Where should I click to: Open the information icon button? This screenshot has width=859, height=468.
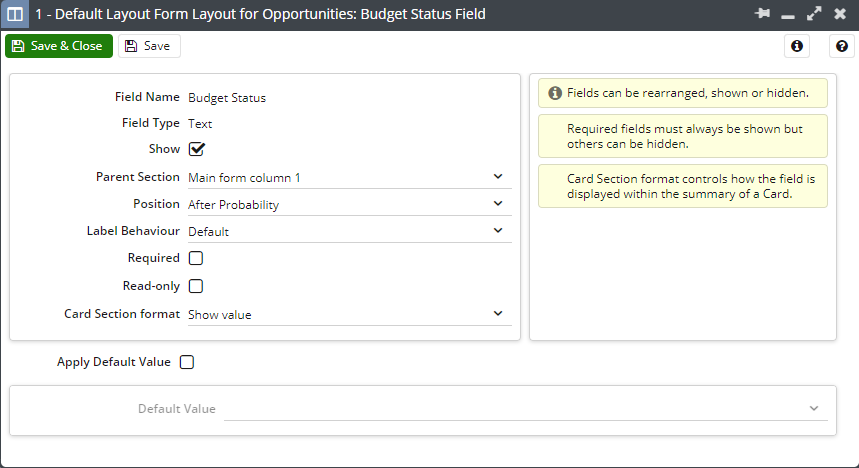(x=797, y=46)
